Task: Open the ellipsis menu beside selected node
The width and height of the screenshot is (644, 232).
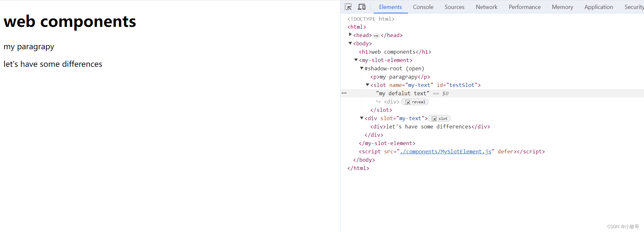Action: pos(344,93)
